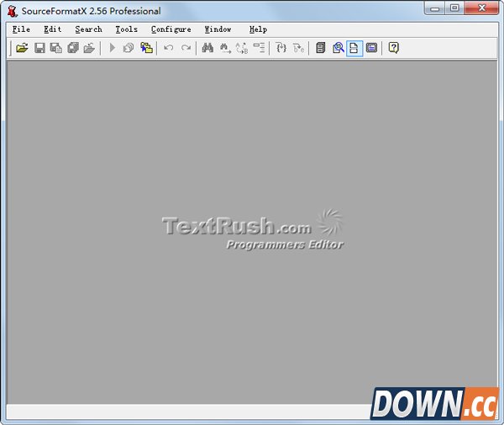Open the Search menu
This screenshot has height=425, width=504.
tap(88, 29)
